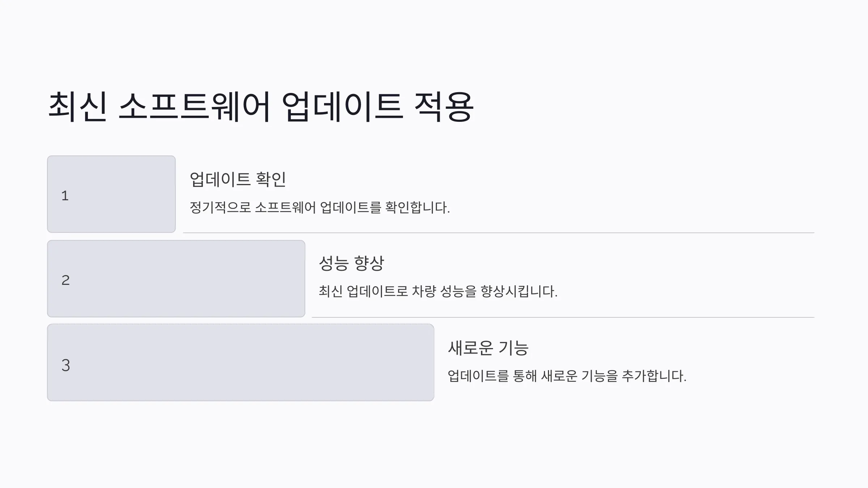Select the number 2 inside the middle box
Viewport: 868px width, 488px height.
coord(65,280)
